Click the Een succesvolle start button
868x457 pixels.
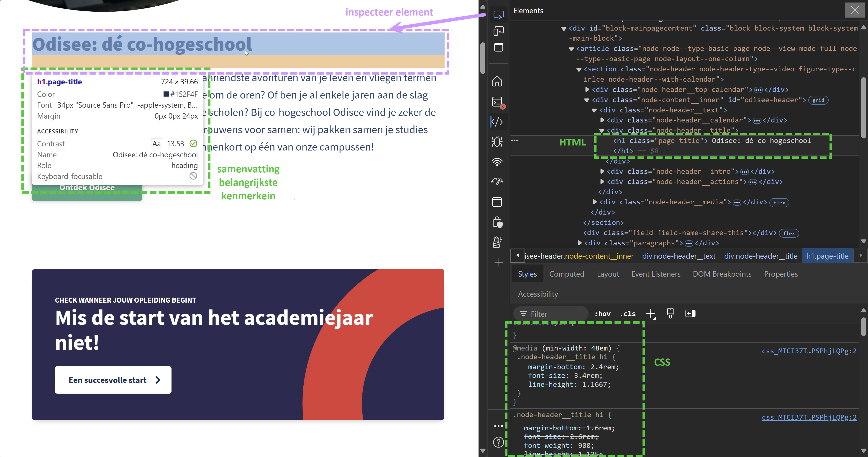coord(113,380)
